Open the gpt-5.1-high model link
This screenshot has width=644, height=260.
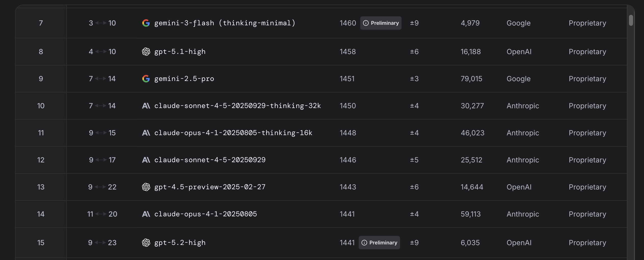180,52
